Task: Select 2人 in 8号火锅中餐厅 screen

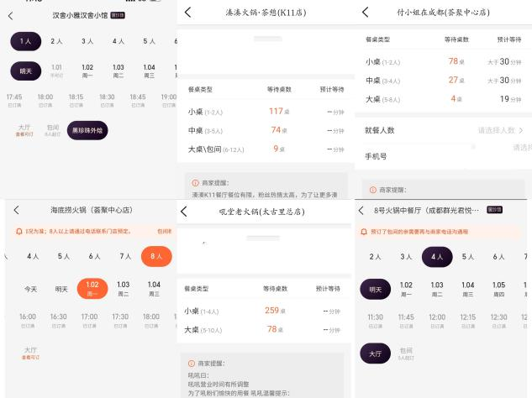Action: [375, 257]
